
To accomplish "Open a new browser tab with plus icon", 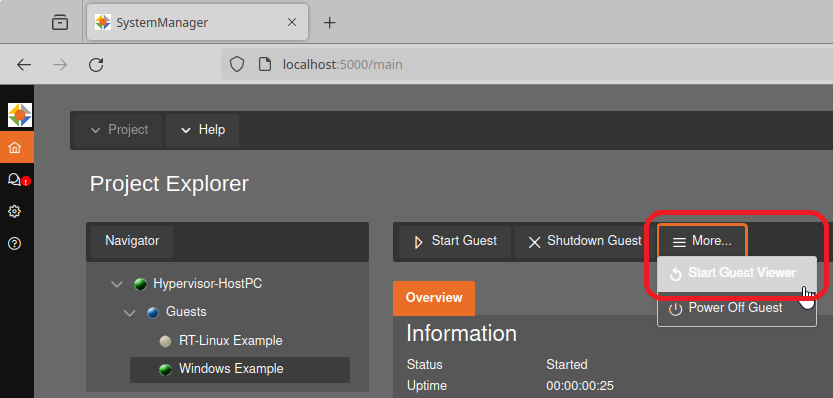I will coord(330,22).
